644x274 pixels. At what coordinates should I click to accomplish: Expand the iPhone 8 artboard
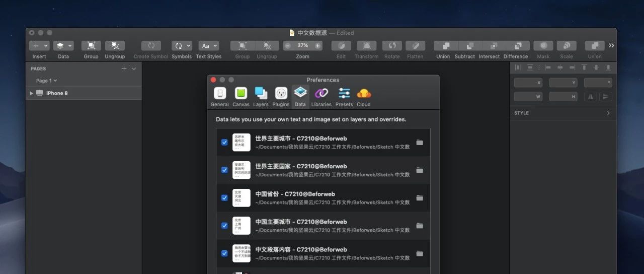click(32, 93)
